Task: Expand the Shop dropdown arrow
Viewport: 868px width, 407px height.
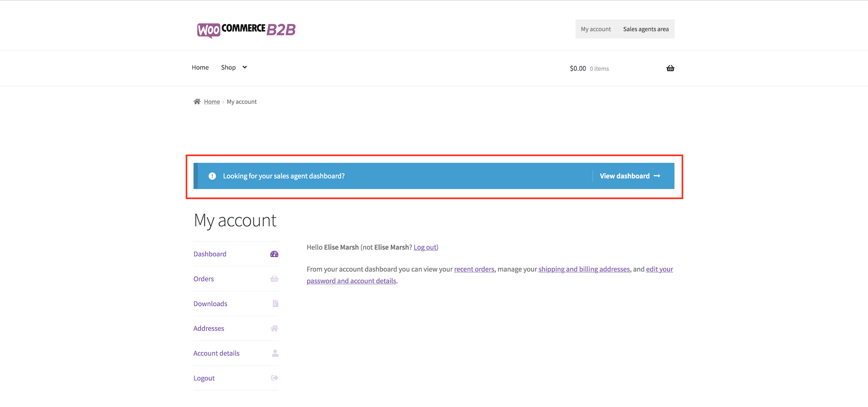Action: [x=245, y=67]
